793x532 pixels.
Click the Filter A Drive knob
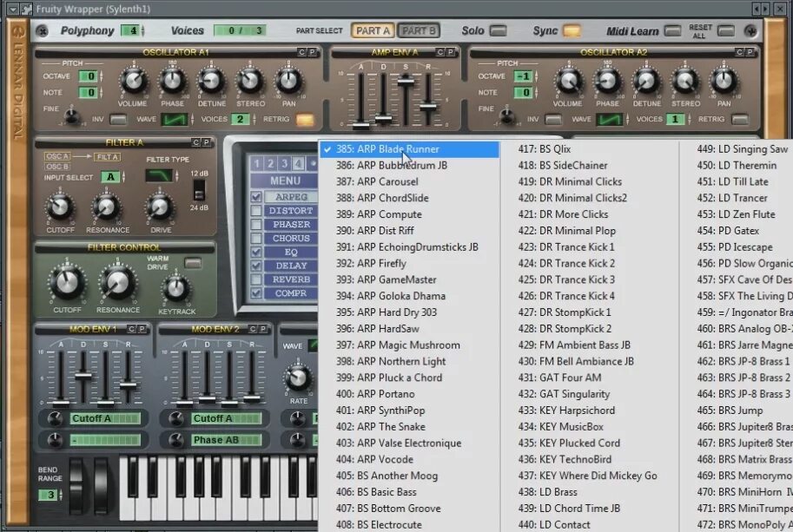click(160, 207)
